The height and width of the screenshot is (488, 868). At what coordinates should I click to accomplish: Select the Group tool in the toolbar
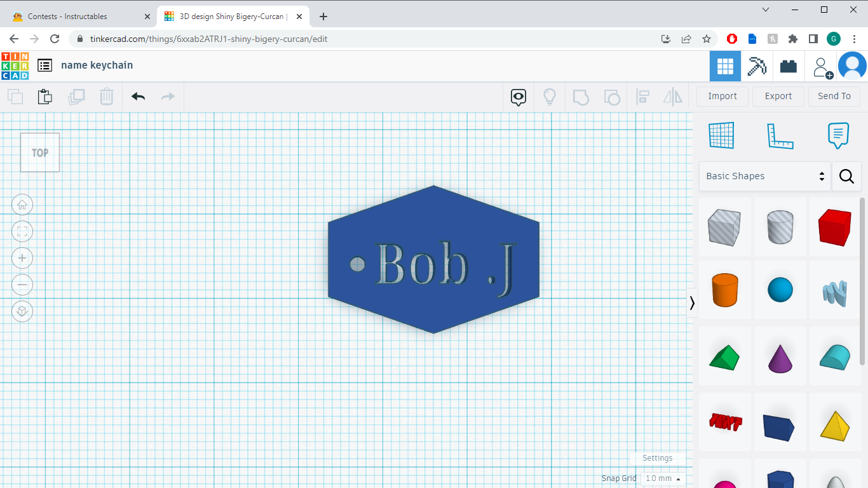pos(581,97)
